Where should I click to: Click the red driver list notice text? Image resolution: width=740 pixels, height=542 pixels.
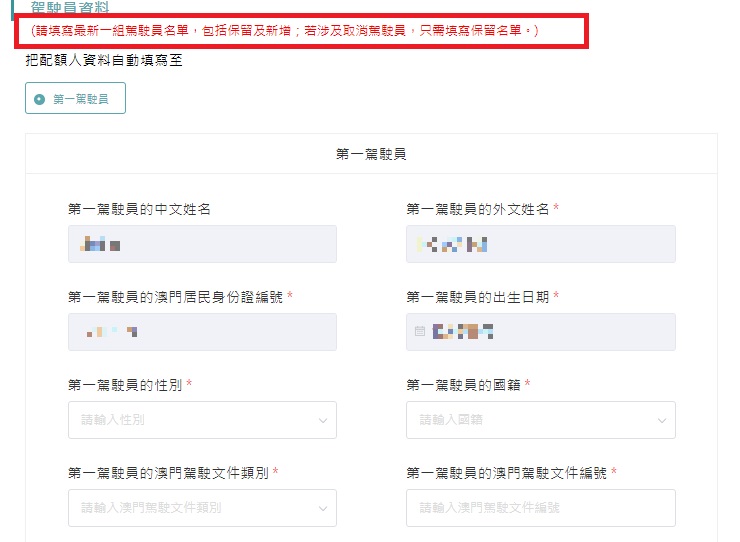[x=285, y=32]
